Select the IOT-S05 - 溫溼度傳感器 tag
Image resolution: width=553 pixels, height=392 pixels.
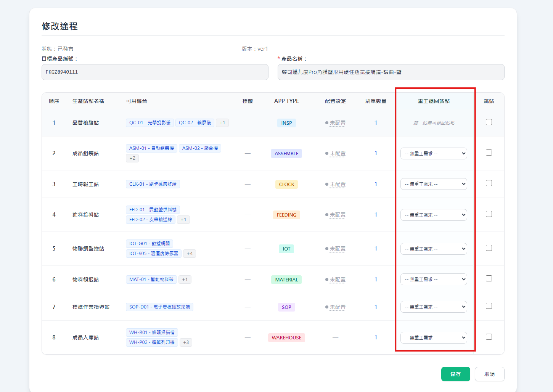[154, 254]
